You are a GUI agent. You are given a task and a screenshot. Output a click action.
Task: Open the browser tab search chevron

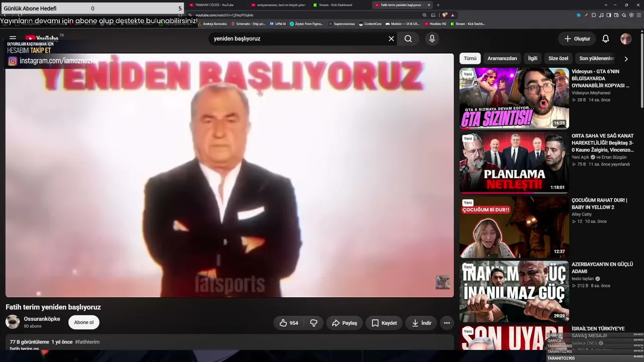(x=606, y=5)
